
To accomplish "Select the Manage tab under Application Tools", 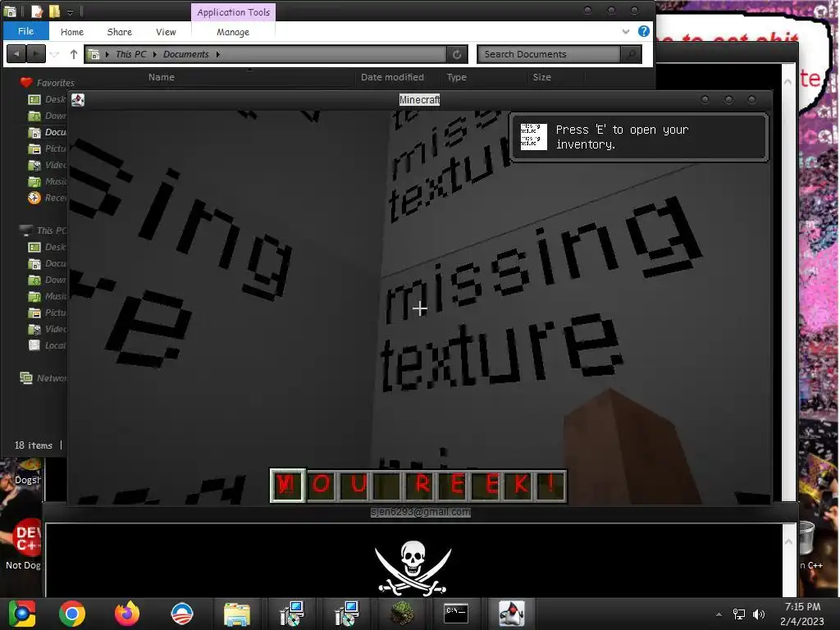I will point(233,32).
